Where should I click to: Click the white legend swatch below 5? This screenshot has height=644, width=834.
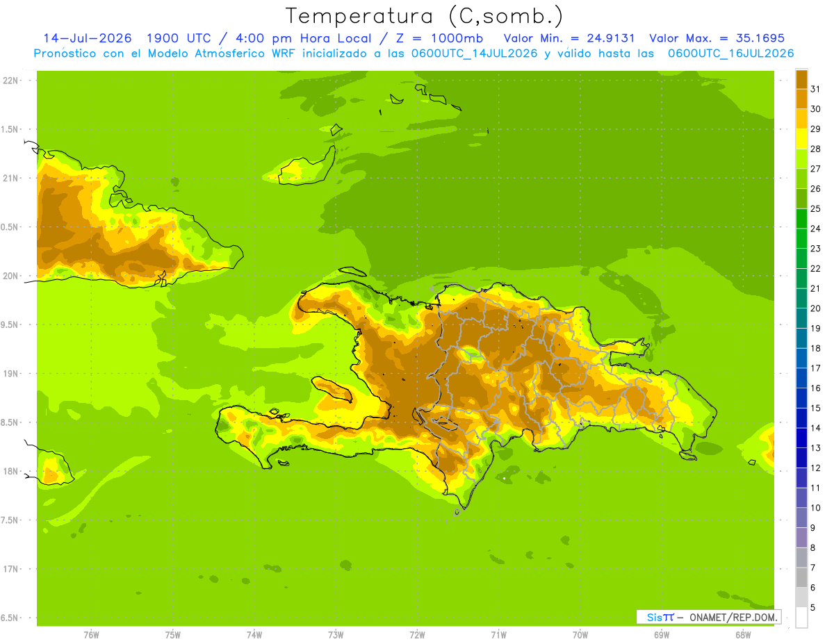click(801, 618)
